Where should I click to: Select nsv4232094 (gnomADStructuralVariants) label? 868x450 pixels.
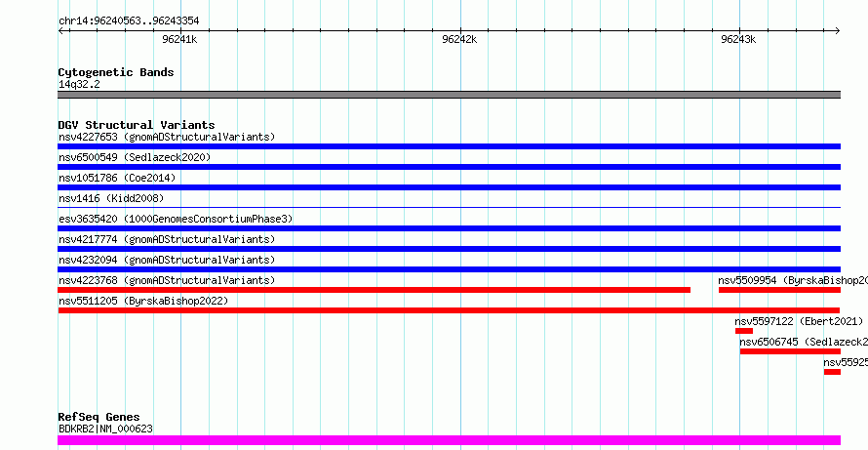point(167,260)
